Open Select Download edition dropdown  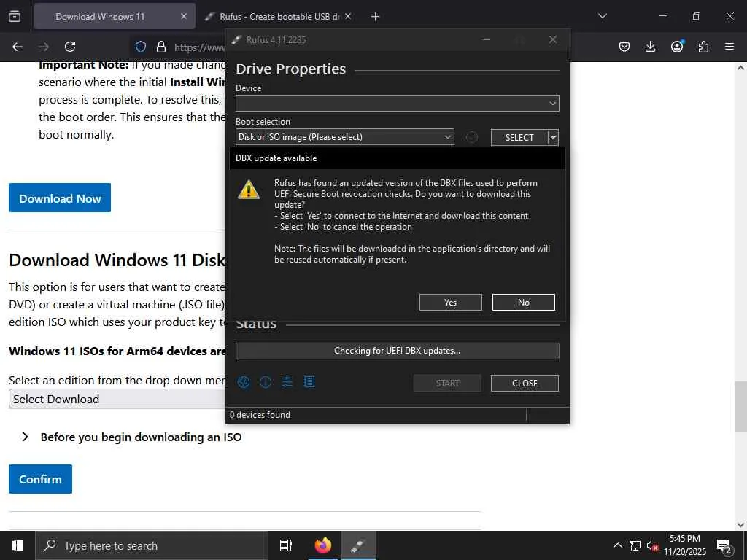pyautogui.click(x=117, y=399)
